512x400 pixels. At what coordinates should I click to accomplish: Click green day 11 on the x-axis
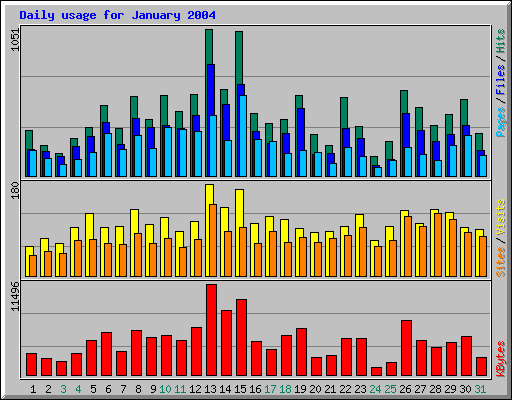click(180, 389)
